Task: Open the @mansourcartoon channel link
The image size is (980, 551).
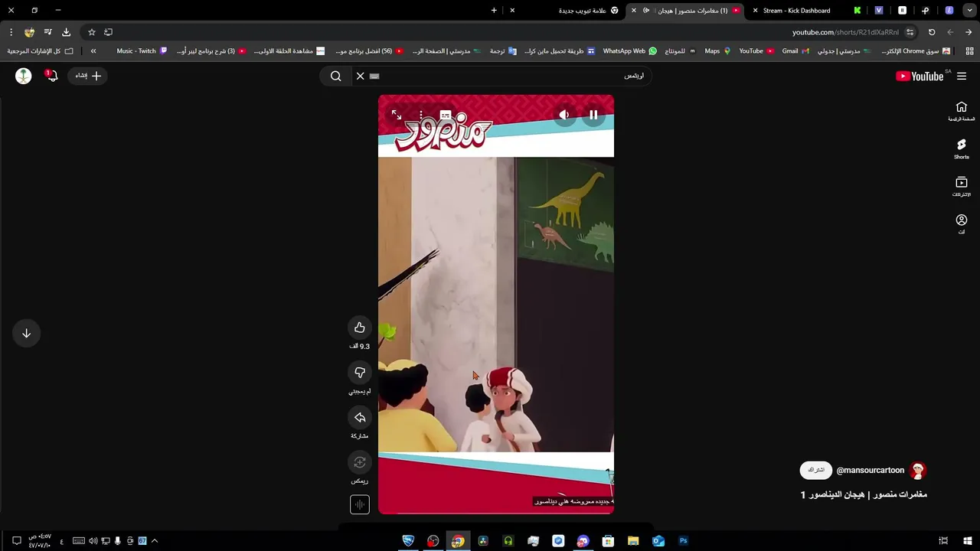Action: click(x=870, y=470)
